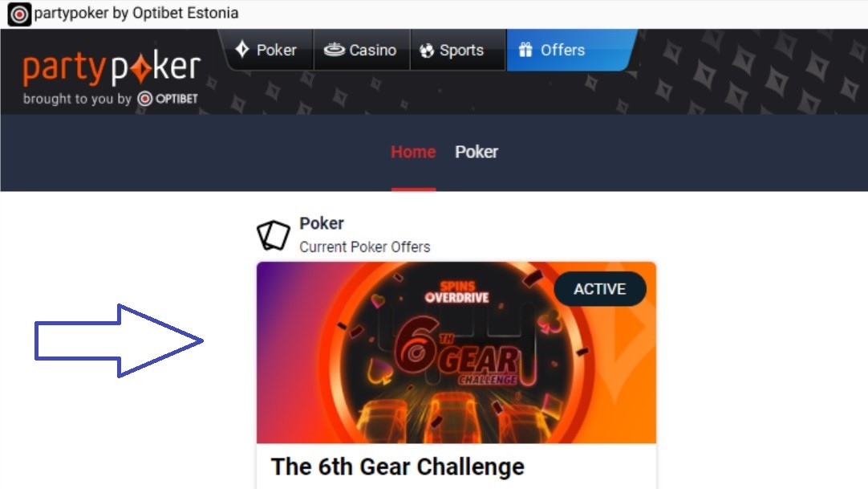Click the casino roulette icon

tap(334, 50)
